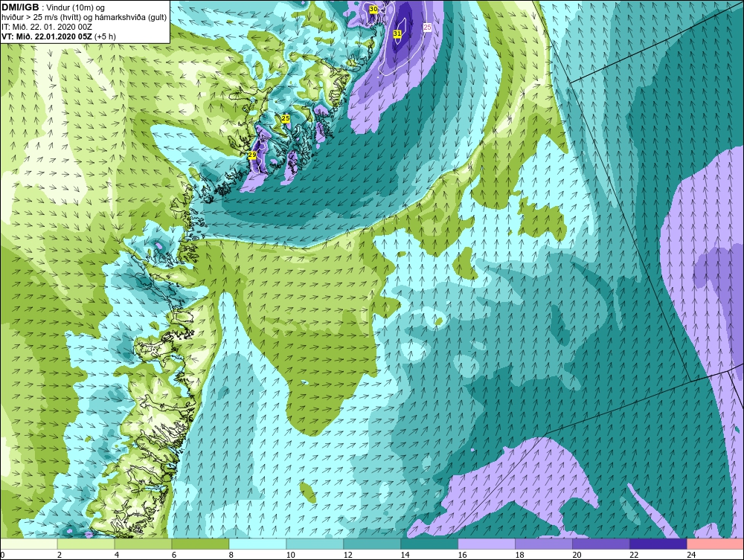Click the white contour label 25
This screenshot has width=744, height=560.
(427, 28)
